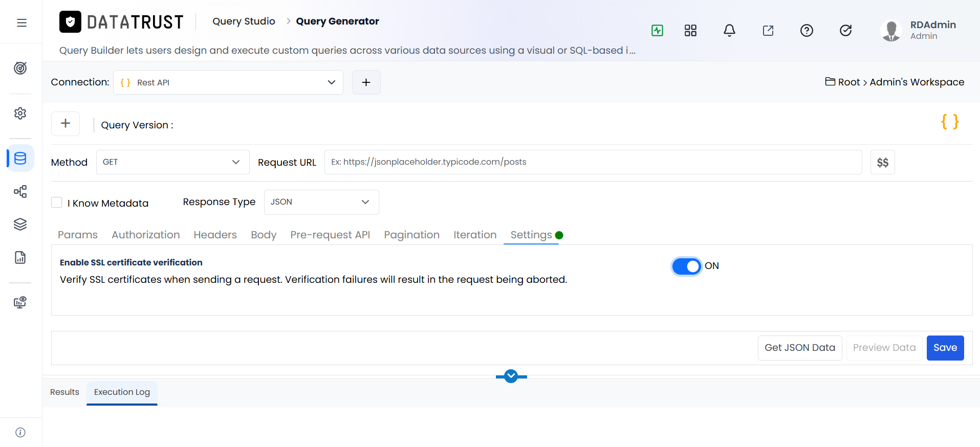Click the RDAdmin username text
980x447 pixels.
coord(933,25)
